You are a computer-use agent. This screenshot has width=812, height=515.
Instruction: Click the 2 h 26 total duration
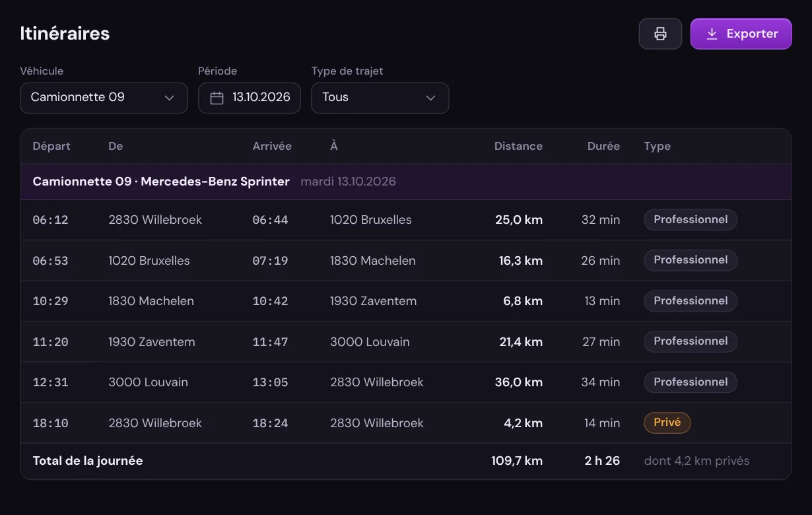(x=602, y=461)
